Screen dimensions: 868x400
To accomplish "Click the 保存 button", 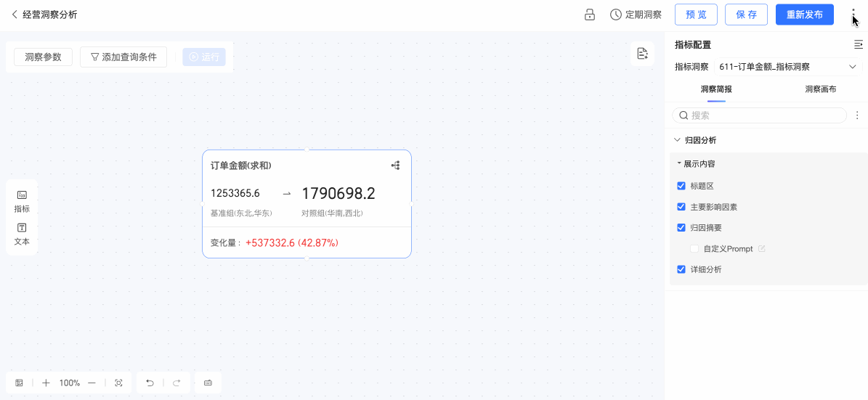I will (x=746, y=15).
